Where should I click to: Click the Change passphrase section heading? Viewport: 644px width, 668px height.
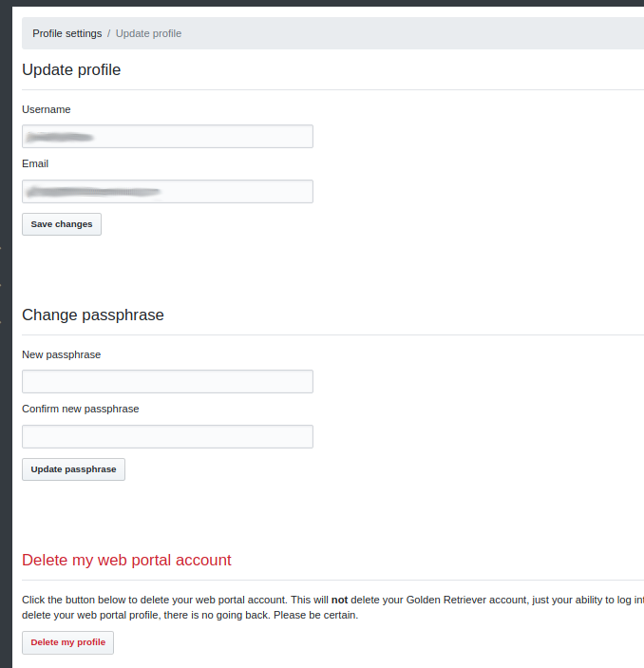(x=93, y=315)
